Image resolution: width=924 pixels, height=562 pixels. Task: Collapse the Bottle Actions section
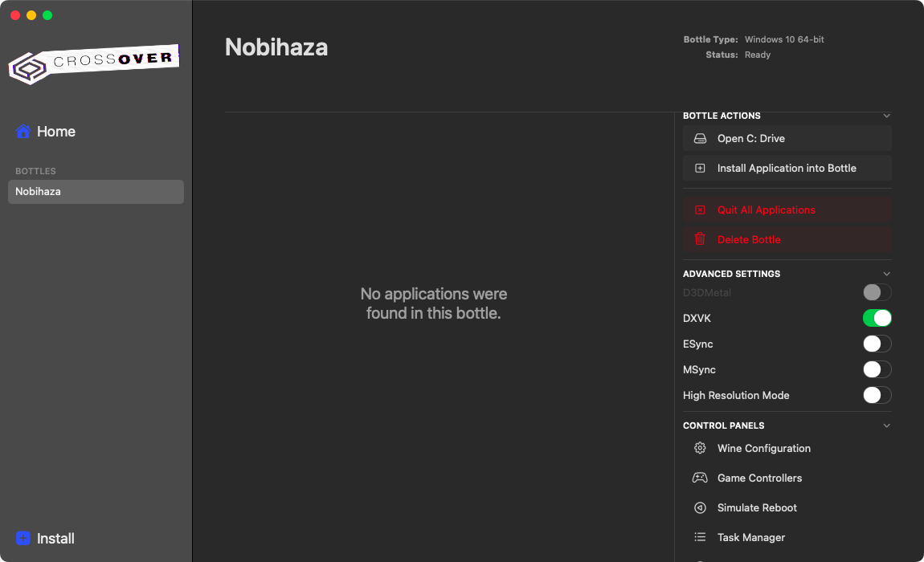tap(886, 116)
